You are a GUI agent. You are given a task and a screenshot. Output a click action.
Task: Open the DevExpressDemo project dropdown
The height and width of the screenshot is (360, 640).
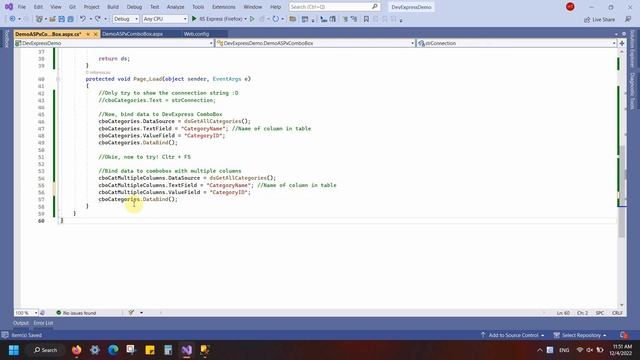pos(114,43)
